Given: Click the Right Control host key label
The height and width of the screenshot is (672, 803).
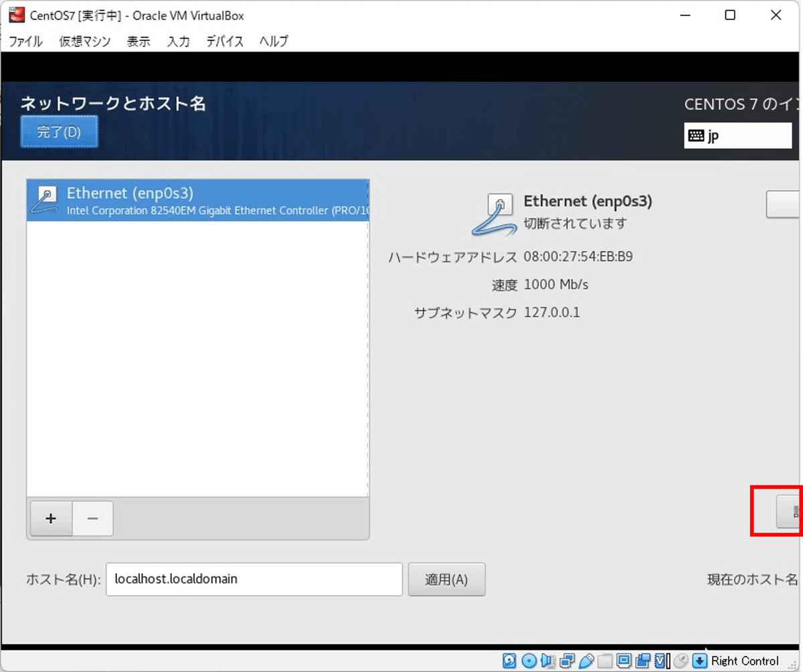Looking at the screenshot, I should [745, 661].
